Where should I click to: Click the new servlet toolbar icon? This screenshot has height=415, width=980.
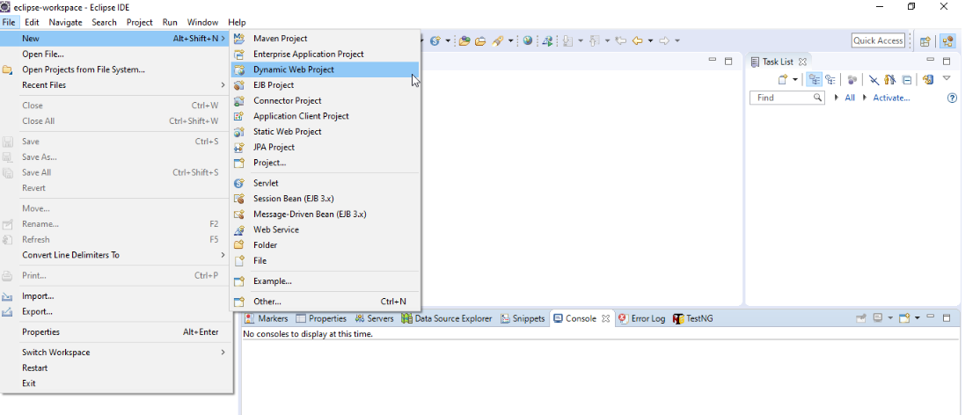[x=435, y=40]
